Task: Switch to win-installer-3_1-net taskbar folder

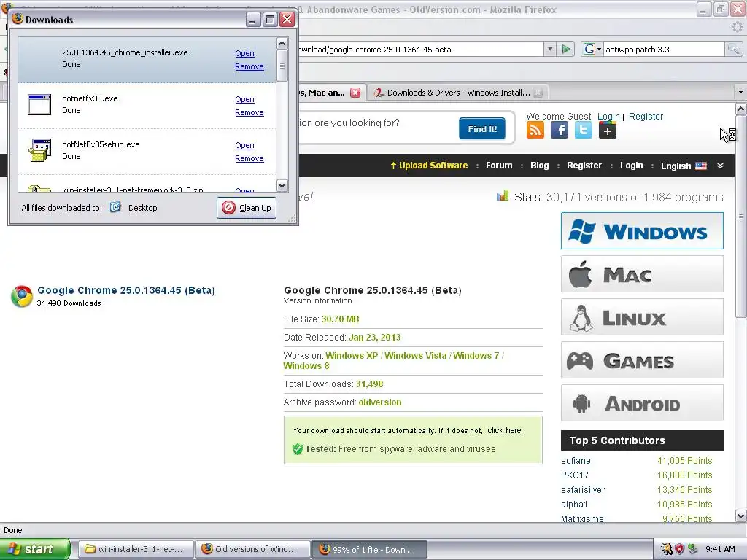Action: (135, 549)
